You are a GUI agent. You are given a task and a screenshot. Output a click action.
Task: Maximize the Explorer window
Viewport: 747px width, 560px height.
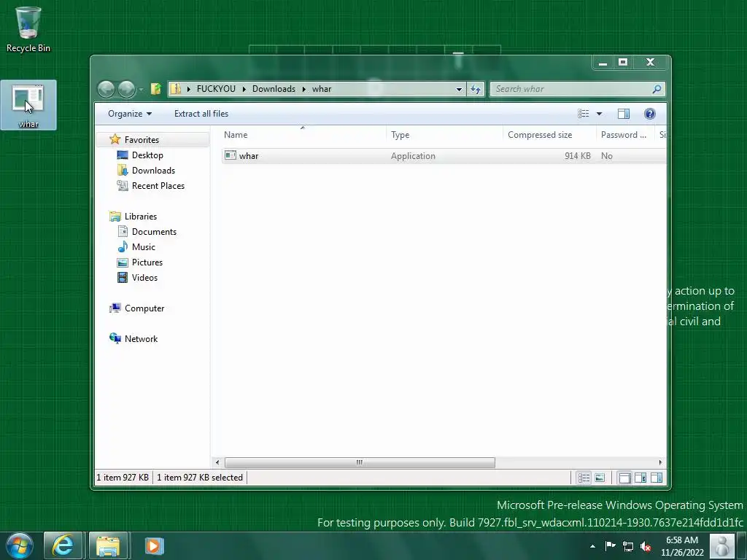click(x=623, y=63)
